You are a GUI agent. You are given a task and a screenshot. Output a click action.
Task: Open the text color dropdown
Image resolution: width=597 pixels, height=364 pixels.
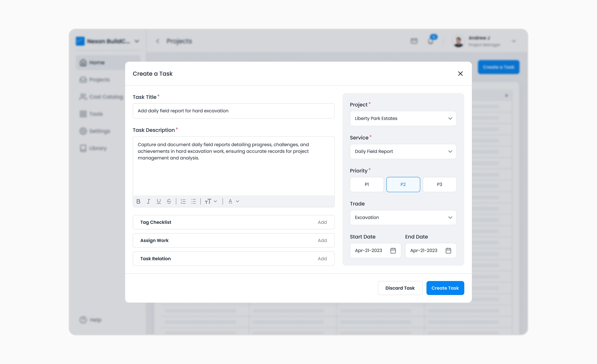[234, 201]
